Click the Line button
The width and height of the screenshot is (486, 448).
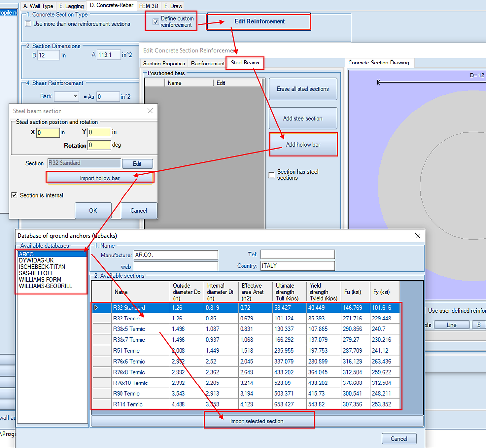(452, 325)
